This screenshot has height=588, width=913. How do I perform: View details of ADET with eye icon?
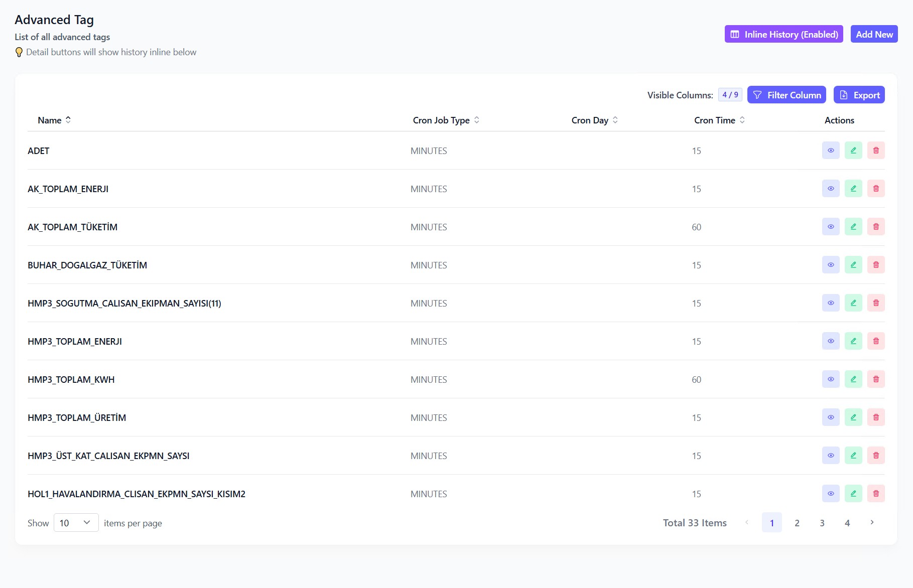pyautogui.click(x=831, y=151)
